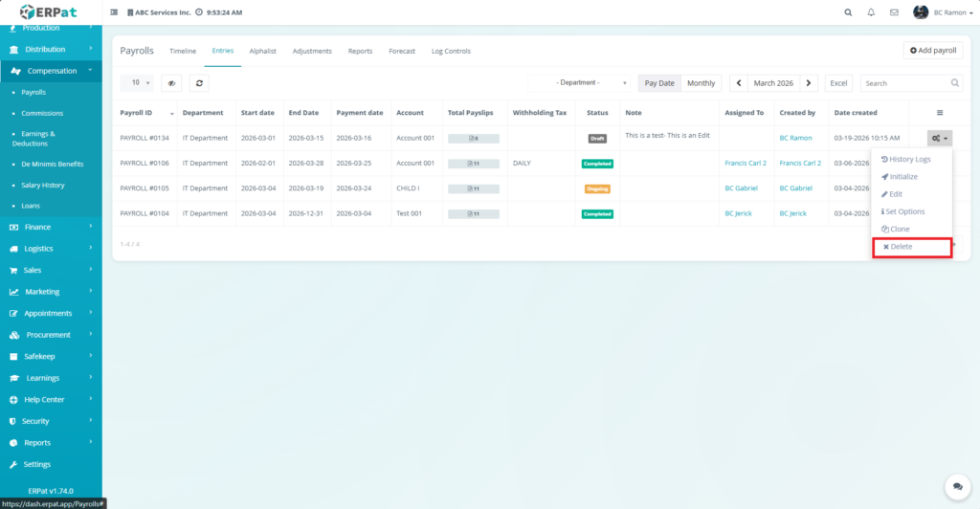
Task: Switch to the Alphalist tab
Action: [262, 51]
